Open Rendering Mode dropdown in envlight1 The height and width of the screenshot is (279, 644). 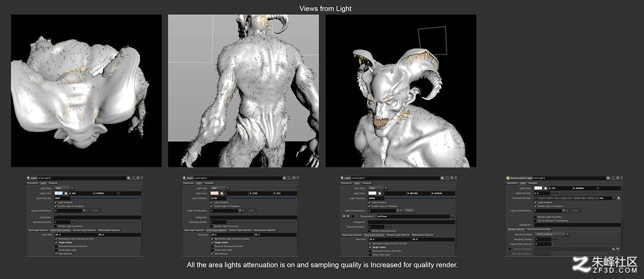point(553,234)
